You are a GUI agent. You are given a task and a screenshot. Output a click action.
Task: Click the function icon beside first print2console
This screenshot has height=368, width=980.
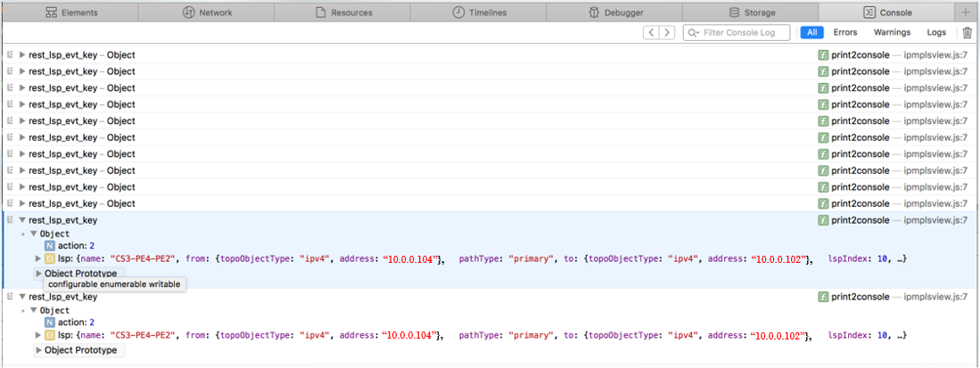[x=823, y=55]
